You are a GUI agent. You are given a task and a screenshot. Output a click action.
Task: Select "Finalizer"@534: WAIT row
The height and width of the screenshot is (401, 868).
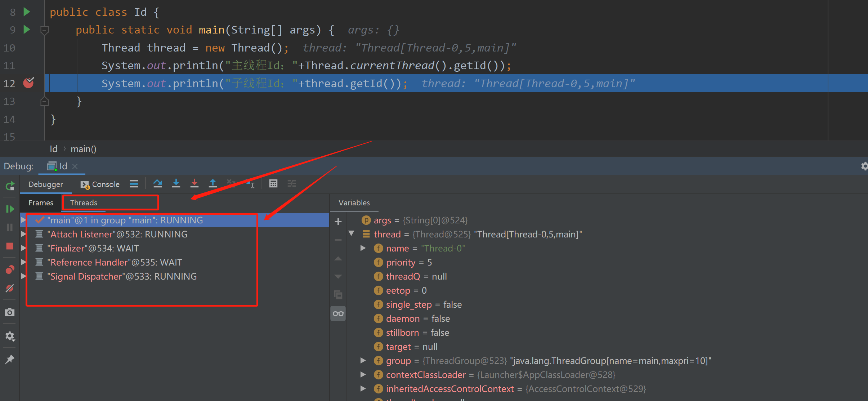pos(175,248)
